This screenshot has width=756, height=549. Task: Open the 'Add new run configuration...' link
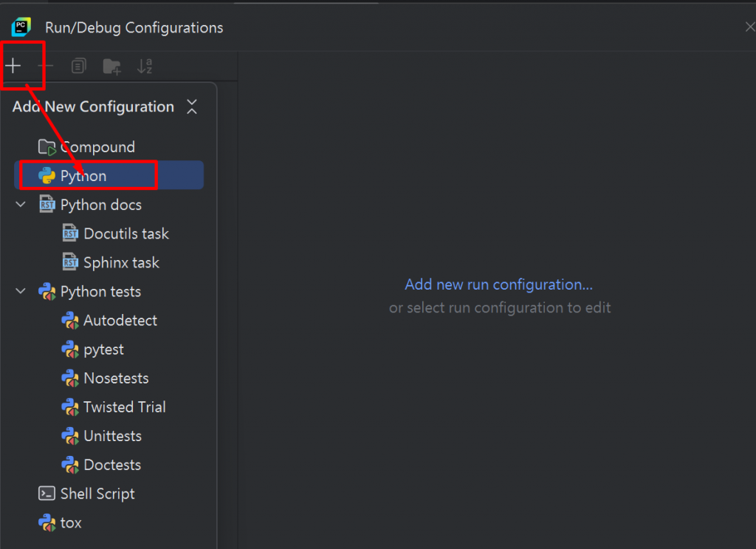[x=498, y=284]
